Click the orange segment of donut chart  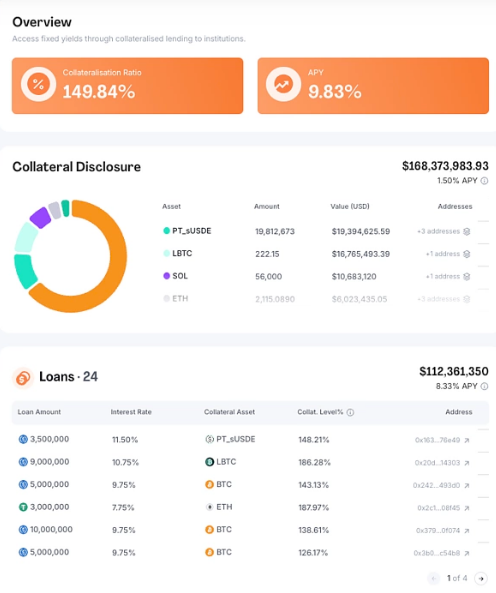118,256
